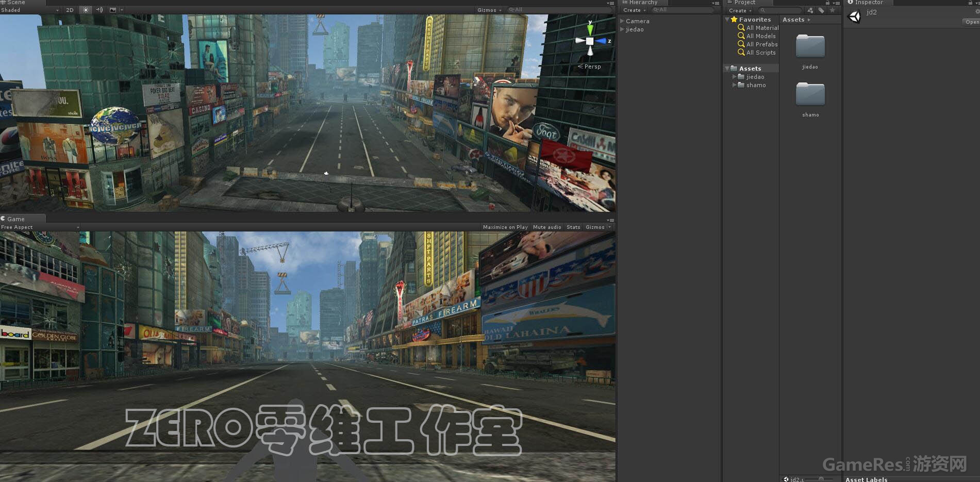Expand the jiedao folder in Assets tree
Image resolution: width=980 pixels, height=482 pixels.
coord(735,77)
